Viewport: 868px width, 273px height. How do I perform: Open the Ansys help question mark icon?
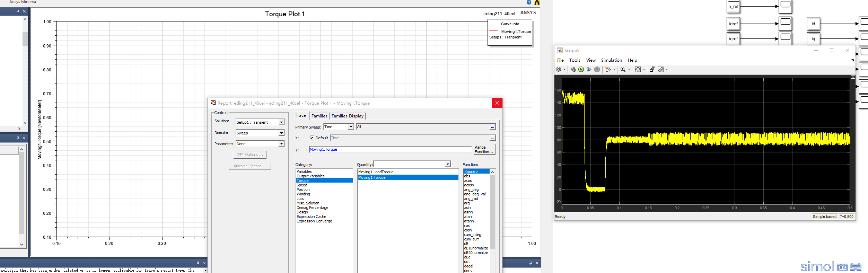[x=529, y=2]
